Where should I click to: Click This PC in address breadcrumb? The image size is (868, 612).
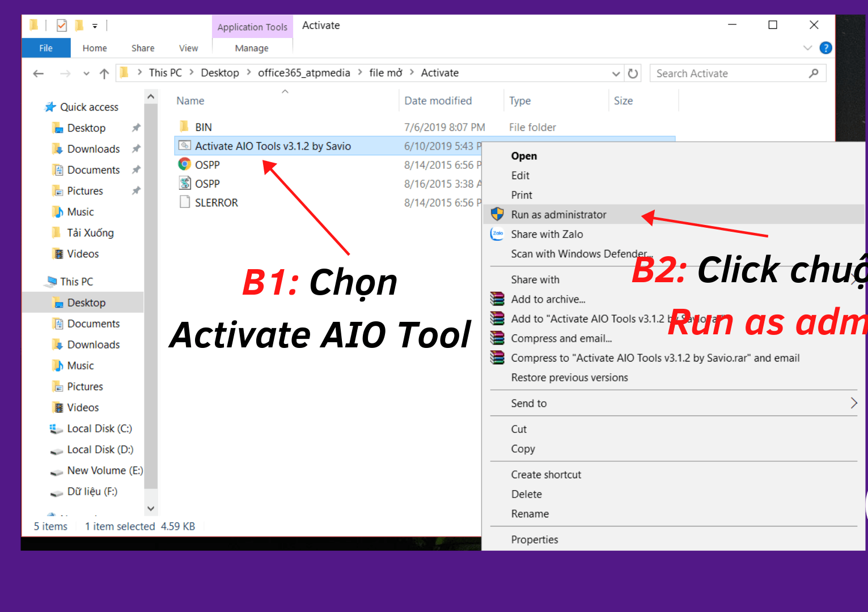point(166,73)
